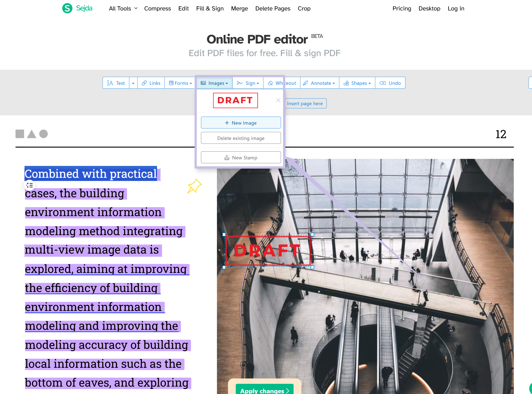Open the dropdown arrow next to Text

pyautogui.click(x=133, y=83)
